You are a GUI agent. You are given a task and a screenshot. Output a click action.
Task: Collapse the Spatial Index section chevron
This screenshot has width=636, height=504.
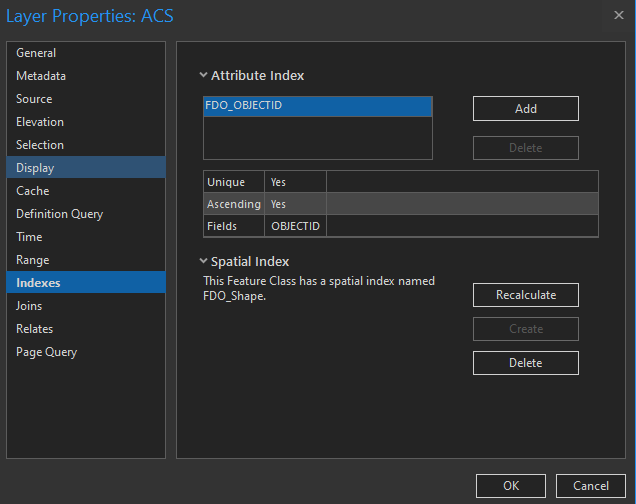[x=203, y=261]
